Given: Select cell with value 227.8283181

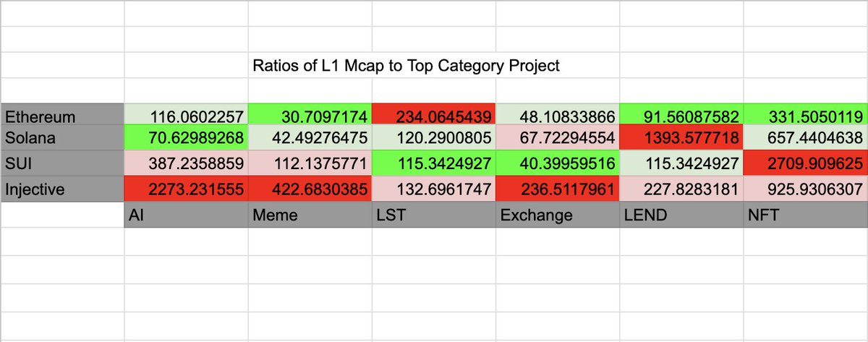Looking at the screenshot, I should 681,190.
